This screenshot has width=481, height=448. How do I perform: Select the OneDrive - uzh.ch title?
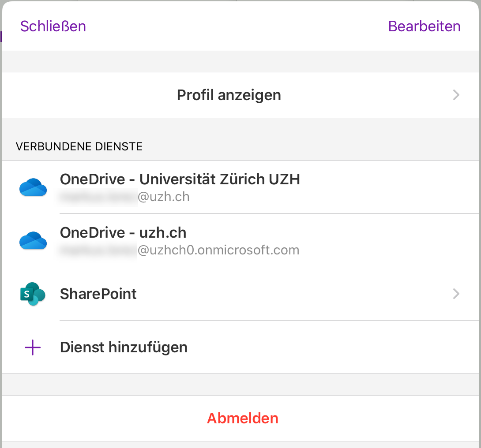[123, 233]
